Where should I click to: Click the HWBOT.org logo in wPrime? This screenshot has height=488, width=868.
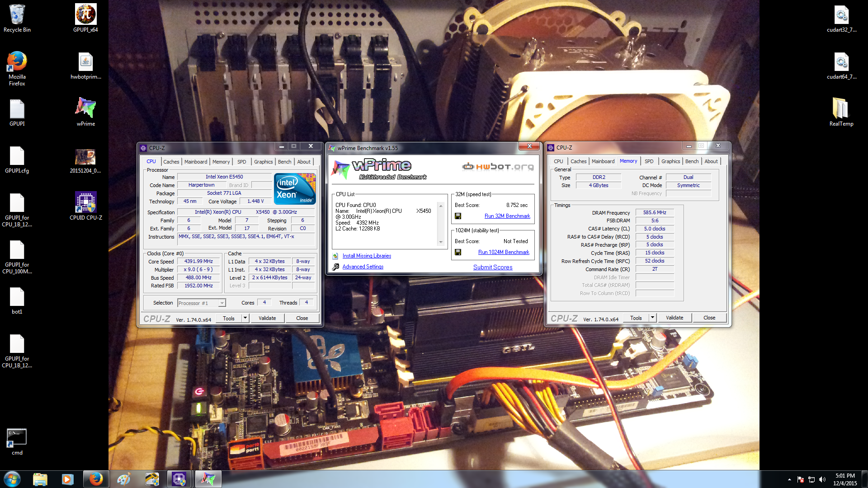[498, 167]
